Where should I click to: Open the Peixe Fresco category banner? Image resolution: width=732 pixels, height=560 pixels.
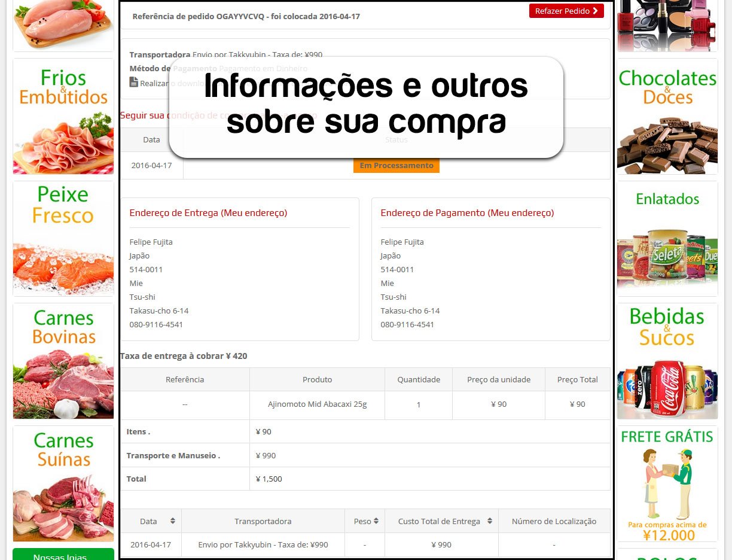tap(63, 238)
